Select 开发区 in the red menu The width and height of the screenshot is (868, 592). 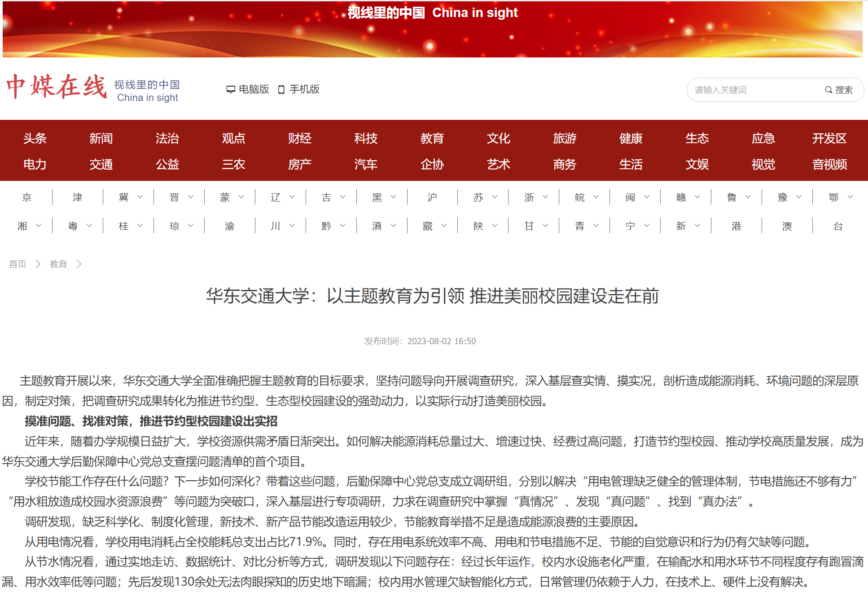click(x=829, y=138)
